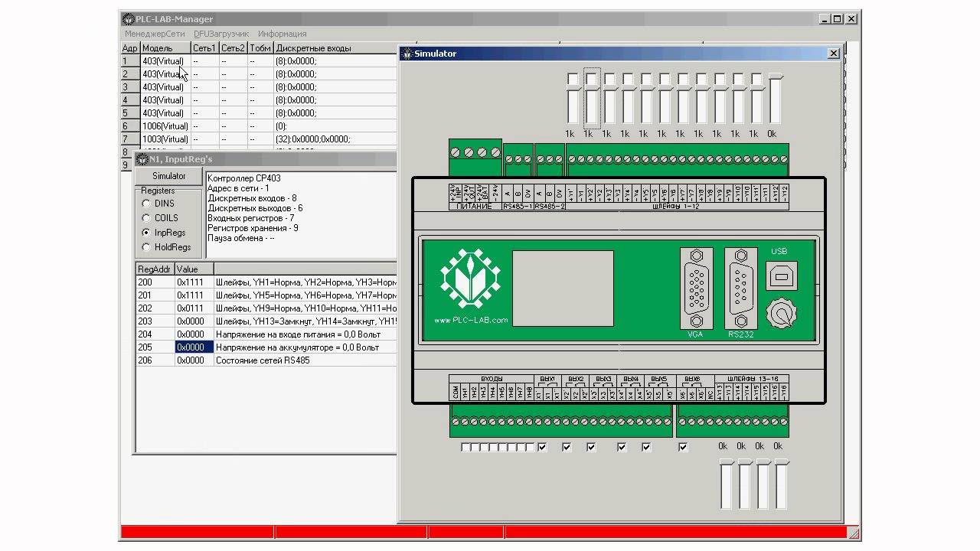This screenshot has width=980, height=551.
Task: Uncheck the ВЫХ3 output checkbox
Action: (x=591, y=447)
